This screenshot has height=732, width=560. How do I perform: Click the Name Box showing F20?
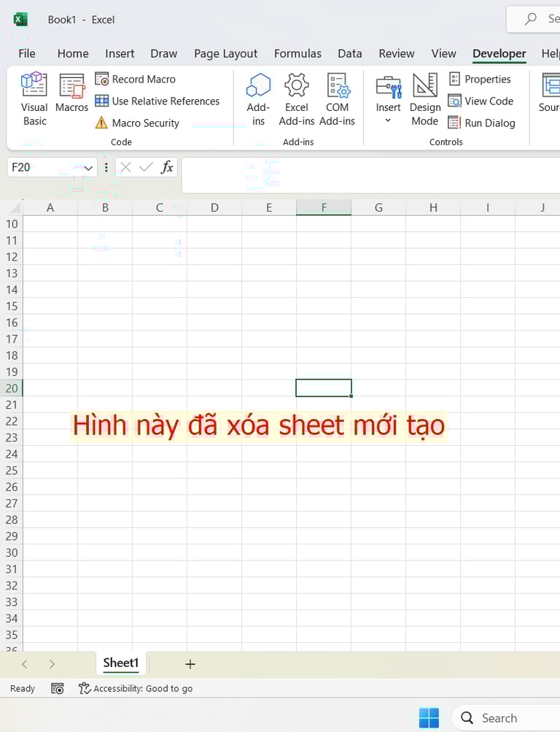coord(44,167)
